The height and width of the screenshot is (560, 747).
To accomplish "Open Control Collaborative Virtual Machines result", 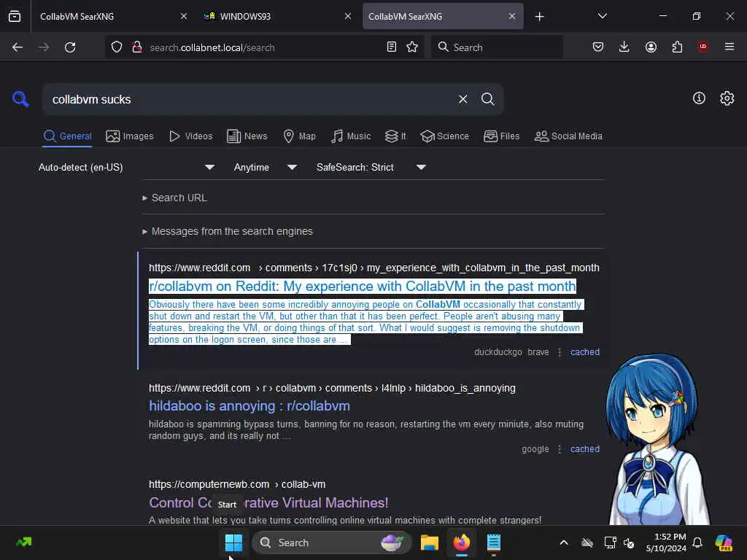I will [268, 502].
